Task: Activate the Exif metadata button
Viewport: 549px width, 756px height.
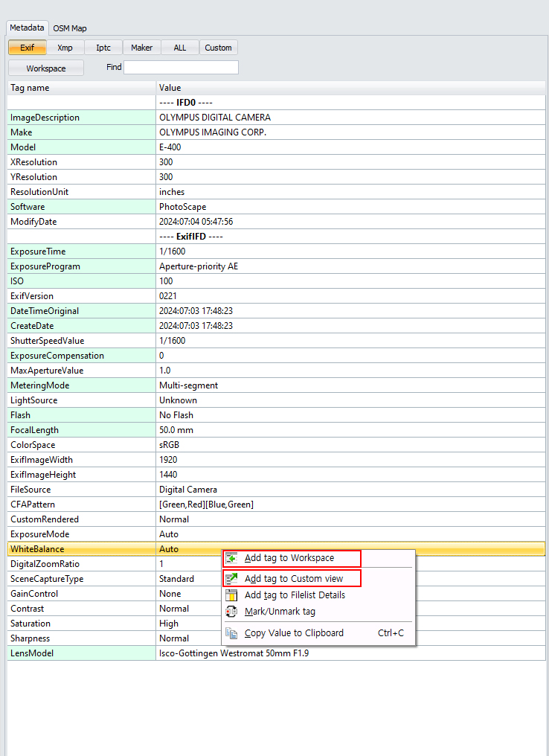Action: click(28, 48)
